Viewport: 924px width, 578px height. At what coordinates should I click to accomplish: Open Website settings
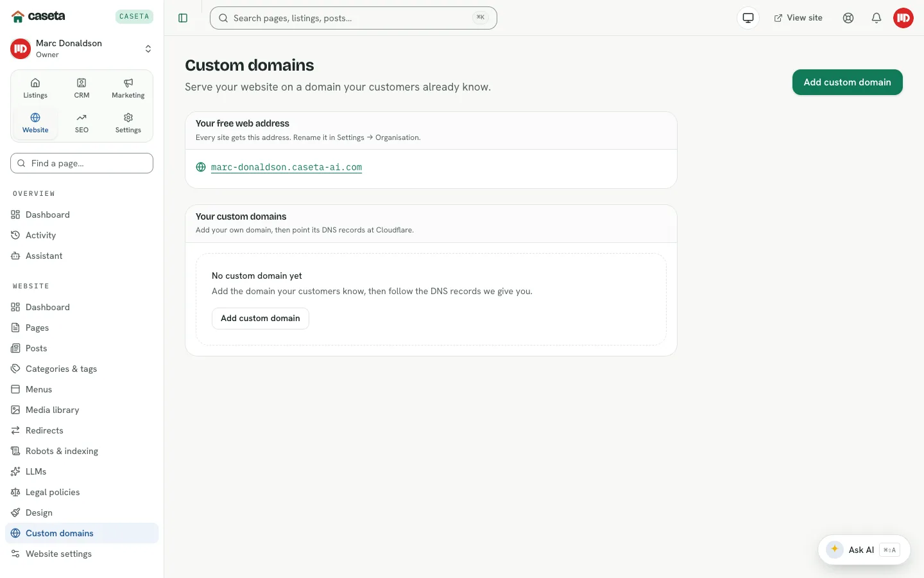pos(81,554)
